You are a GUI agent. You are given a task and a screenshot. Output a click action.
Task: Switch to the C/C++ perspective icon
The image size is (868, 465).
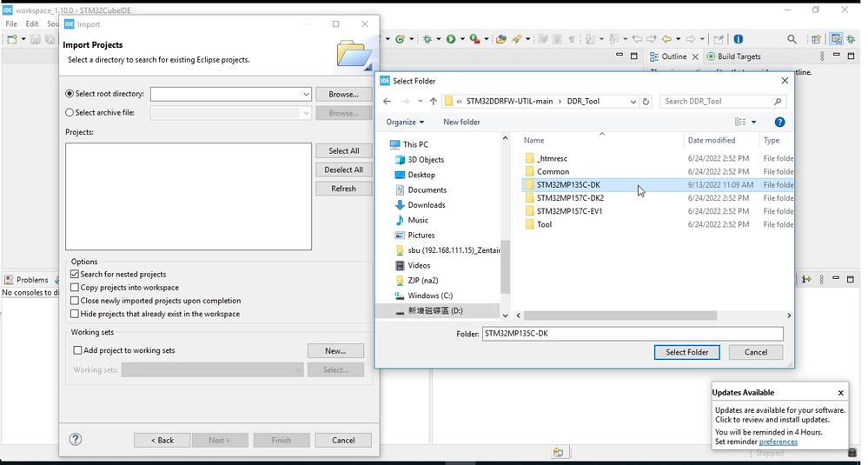tap(836, 39)
